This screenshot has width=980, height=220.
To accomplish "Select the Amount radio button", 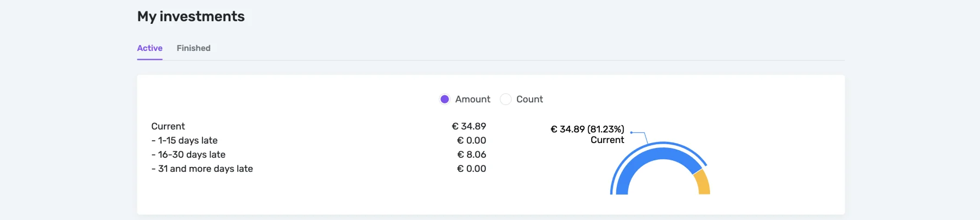I will 445,99.
